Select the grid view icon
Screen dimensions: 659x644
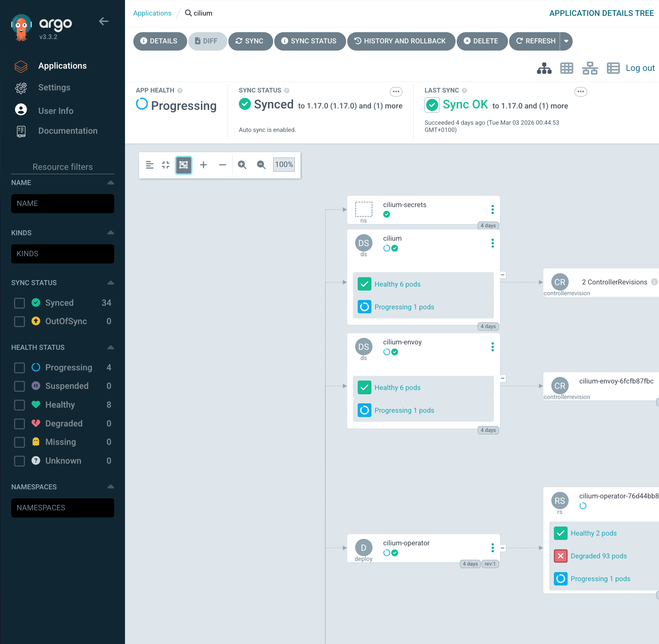[567, 68]
